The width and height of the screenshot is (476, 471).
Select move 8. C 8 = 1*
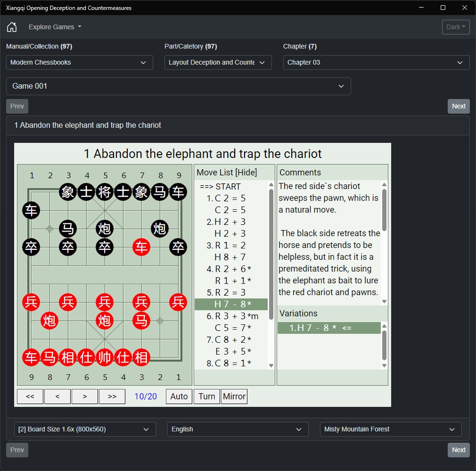[x=231, y=363]
